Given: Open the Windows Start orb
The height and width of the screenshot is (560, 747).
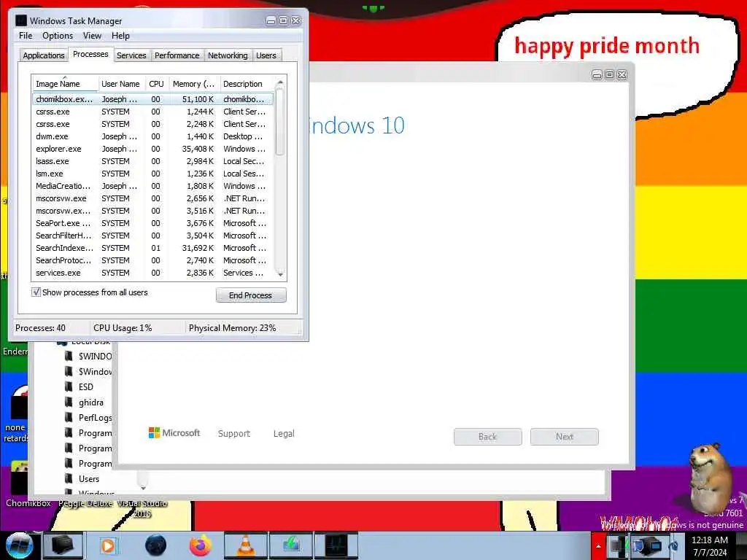Looking at the screenshot, I should pos(19,545).
